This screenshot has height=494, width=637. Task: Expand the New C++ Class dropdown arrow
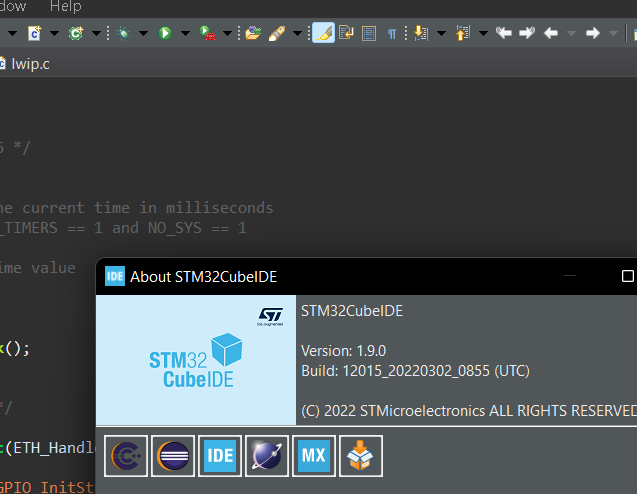point(96,33)
